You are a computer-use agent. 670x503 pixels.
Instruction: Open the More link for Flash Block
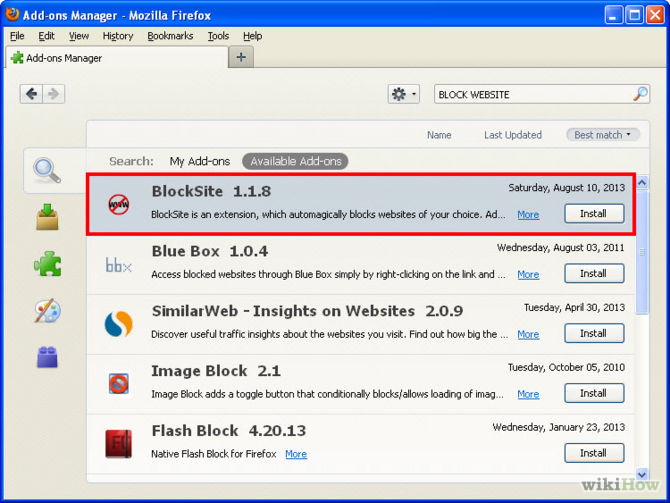(x=296, y=454)
